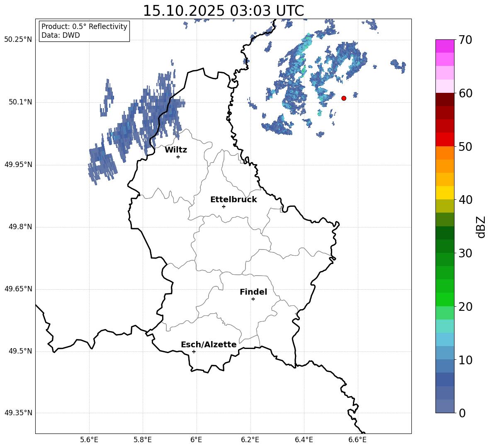Click the 49.95°N latitude label
The image size is (491, 448).
pos(18,165)
